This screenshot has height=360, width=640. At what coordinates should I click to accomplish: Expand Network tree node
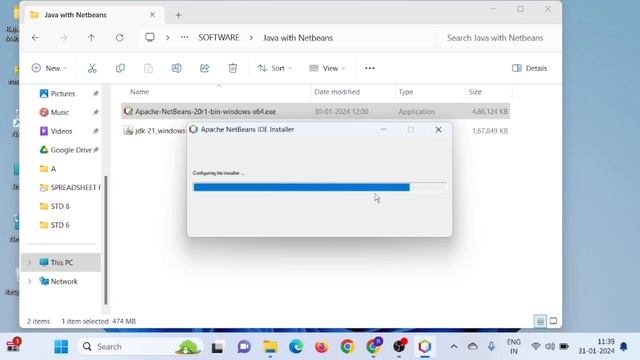(x=29, y=281)
